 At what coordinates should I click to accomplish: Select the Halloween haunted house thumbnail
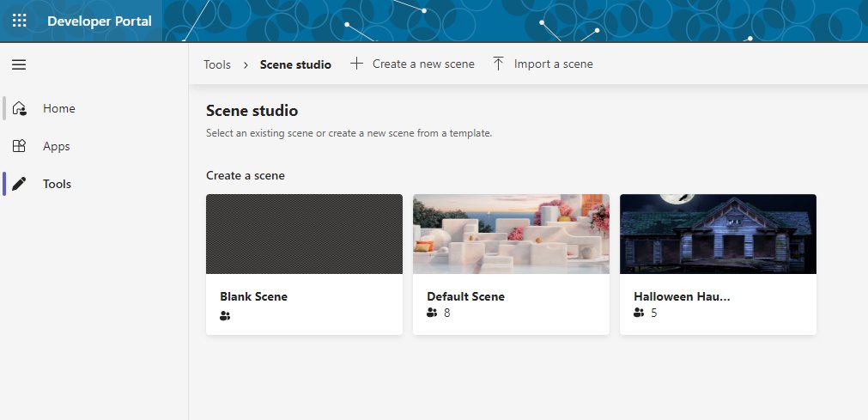(x=718, y=234)
